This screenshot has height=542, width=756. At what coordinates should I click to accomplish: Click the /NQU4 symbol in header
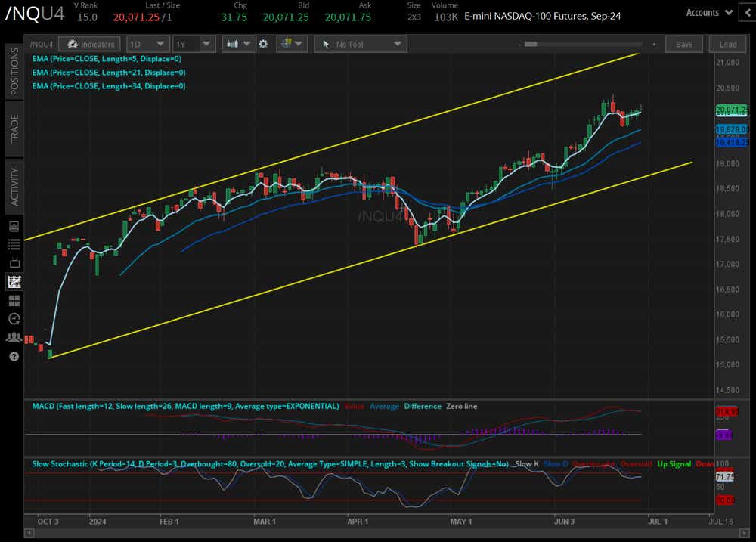35,14
